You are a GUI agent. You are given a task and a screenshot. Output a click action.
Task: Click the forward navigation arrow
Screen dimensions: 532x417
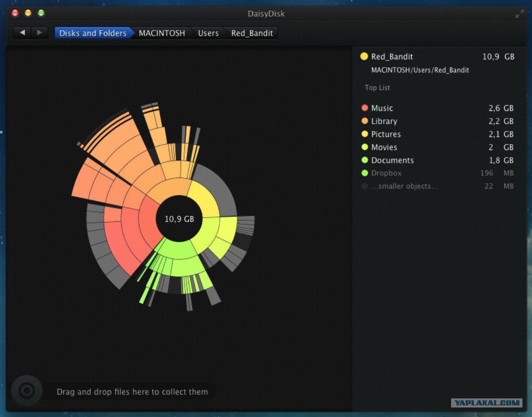point(39,32)
